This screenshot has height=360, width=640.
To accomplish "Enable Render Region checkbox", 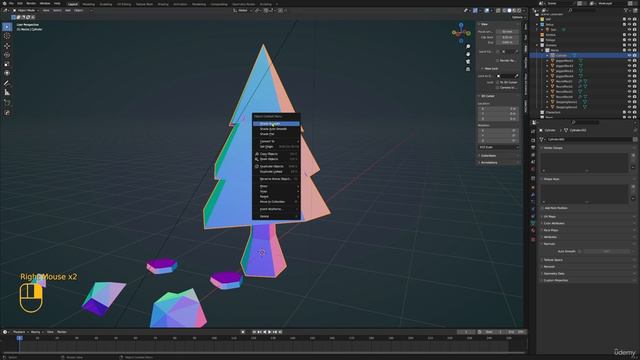I will [x=498, y=60].
